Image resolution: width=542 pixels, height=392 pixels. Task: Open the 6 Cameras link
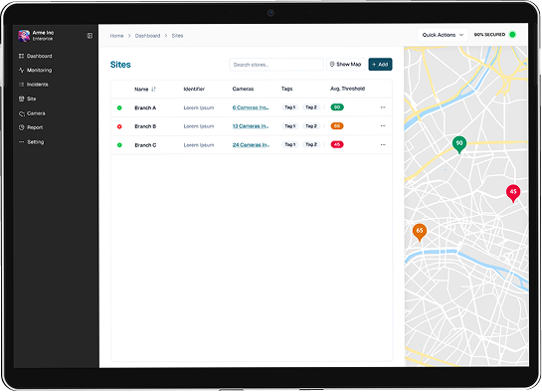coord(251,107)
